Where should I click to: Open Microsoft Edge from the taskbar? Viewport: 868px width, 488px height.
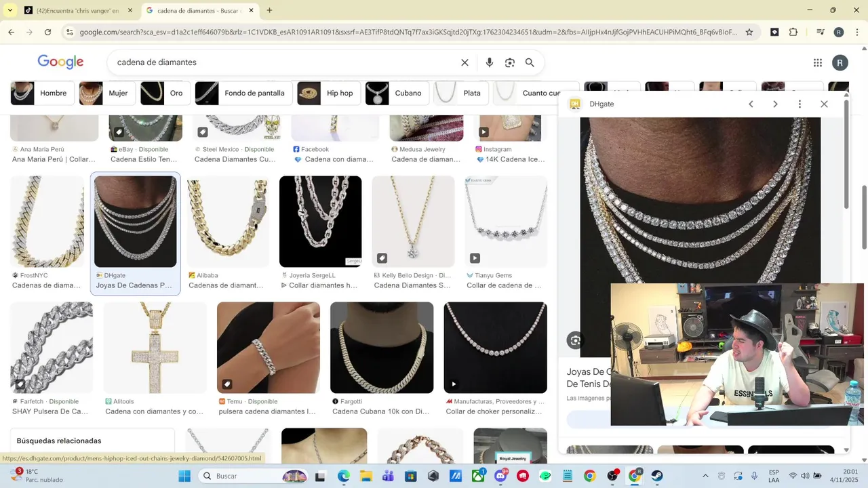click(x=344, y=476)
